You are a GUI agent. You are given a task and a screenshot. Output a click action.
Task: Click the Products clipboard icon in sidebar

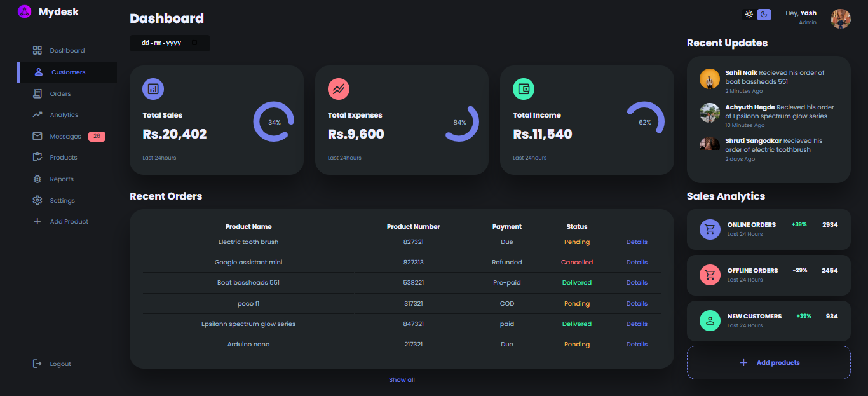point(37,157)
